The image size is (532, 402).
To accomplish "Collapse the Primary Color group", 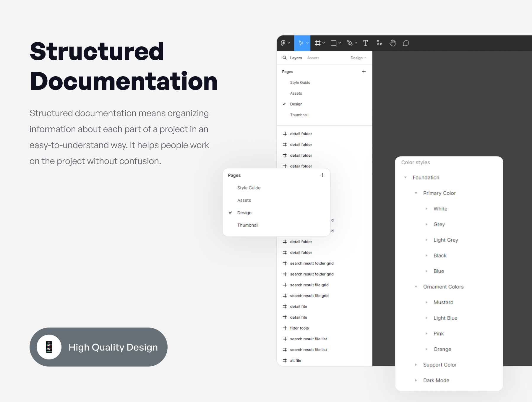I will (x=416, y=193).
